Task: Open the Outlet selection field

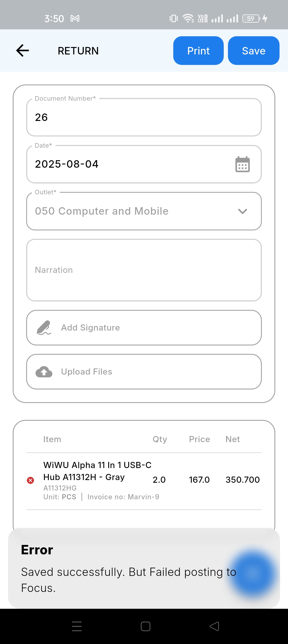Action: click(x=133, y=211)
